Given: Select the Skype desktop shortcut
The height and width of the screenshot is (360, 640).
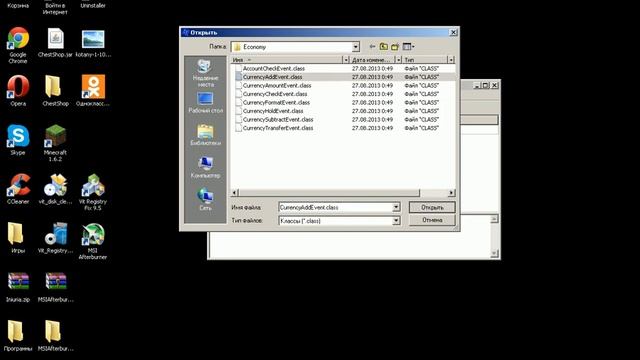Looking at the screenshot, I should 18,140.
